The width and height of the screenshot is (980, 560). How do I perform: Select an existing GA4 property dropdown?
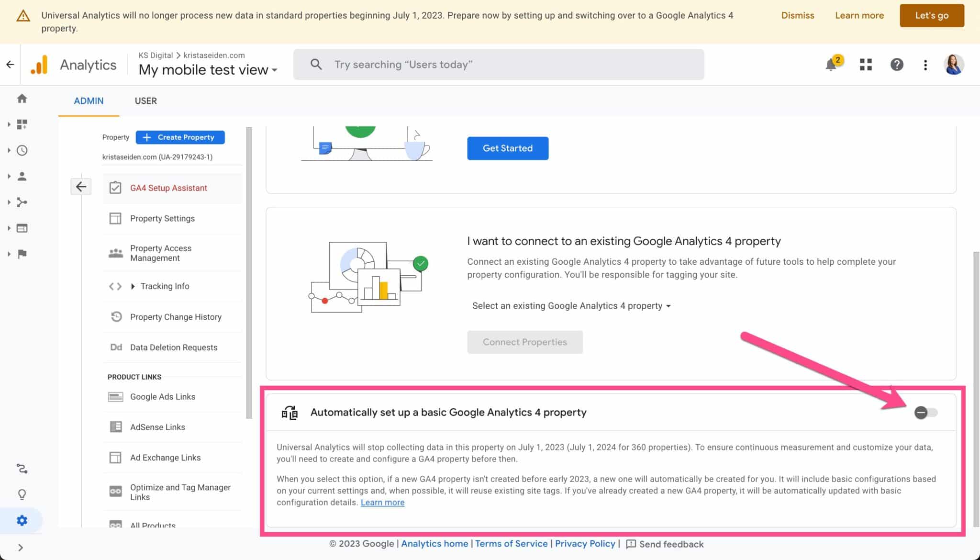pyautogui.click(x=571, y=305)
